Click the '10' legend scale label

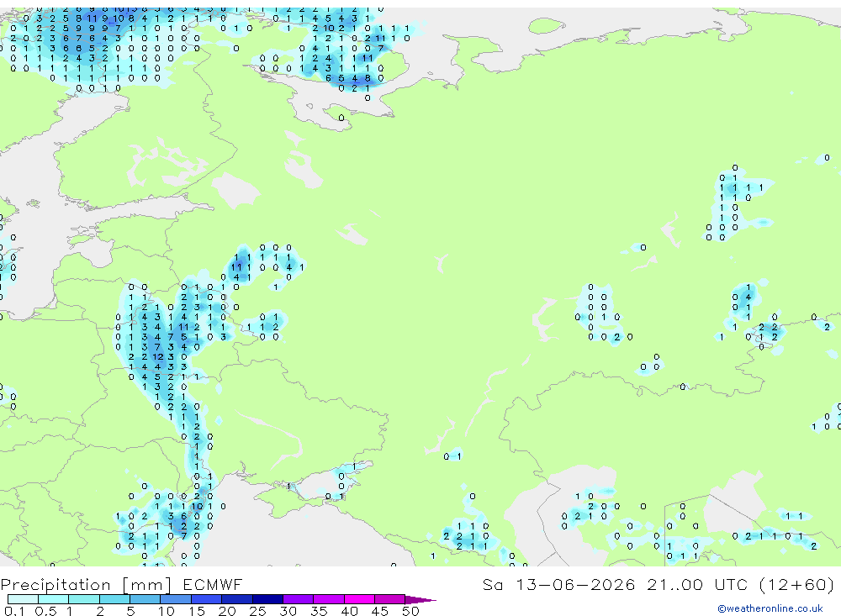[x=166, y=611]
